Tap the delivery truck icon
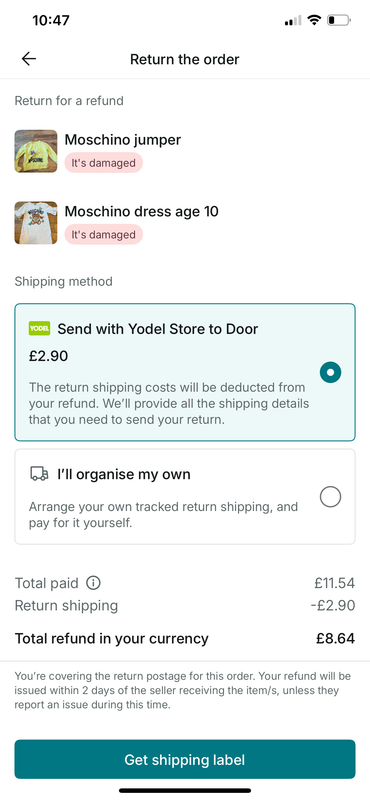Screen dimensions: 370x800 (39, 474)
